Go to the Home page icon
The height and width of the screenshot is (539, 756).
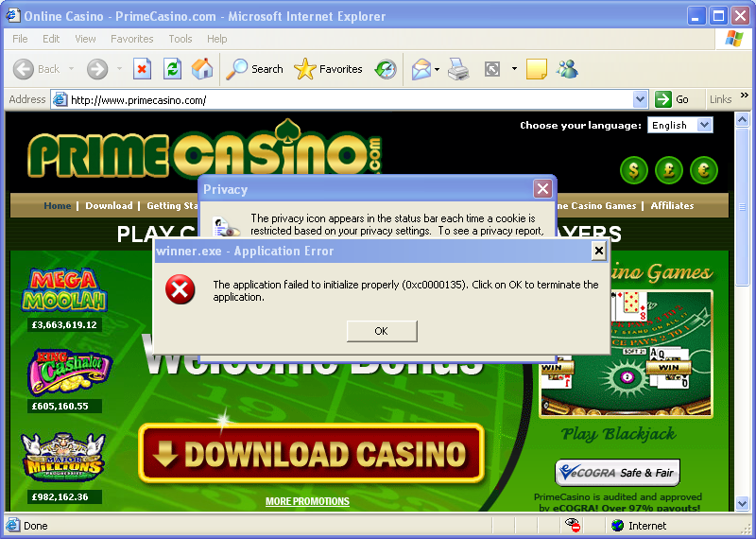(202, 69)
